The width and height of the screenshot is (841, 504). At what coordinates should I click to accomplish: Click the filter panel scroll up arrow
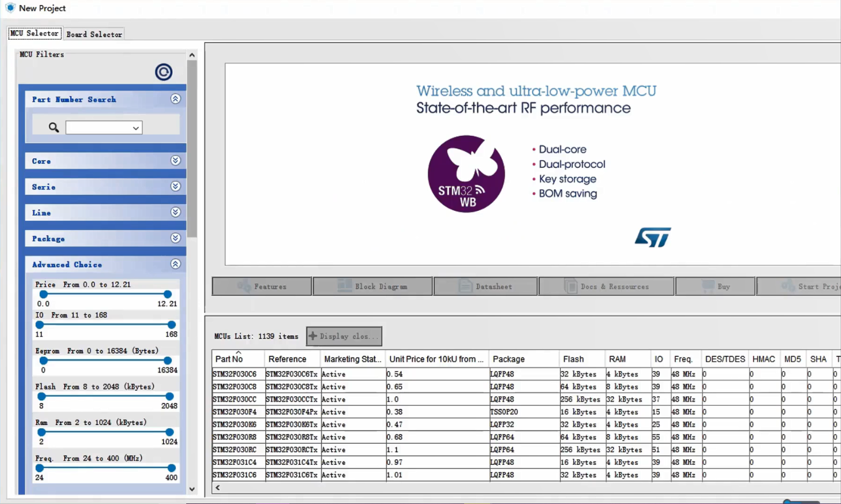[x=192, y=55]
